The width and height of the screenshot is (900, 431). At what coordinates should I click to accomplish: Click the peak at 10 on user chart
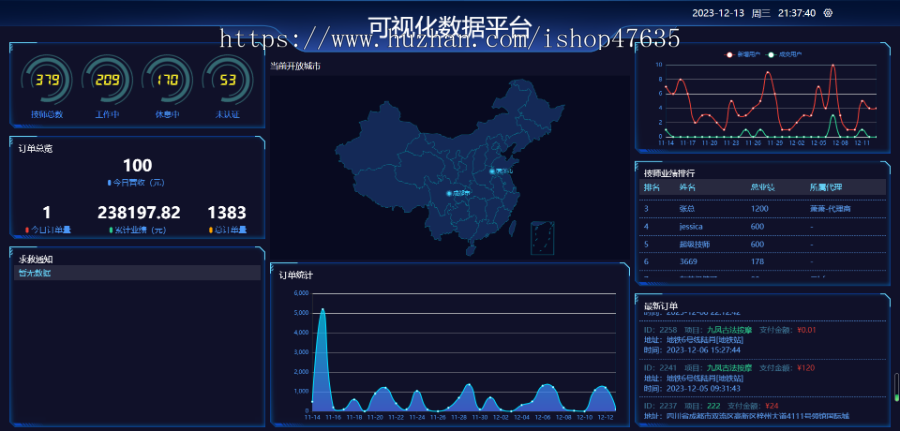point(833,65)
